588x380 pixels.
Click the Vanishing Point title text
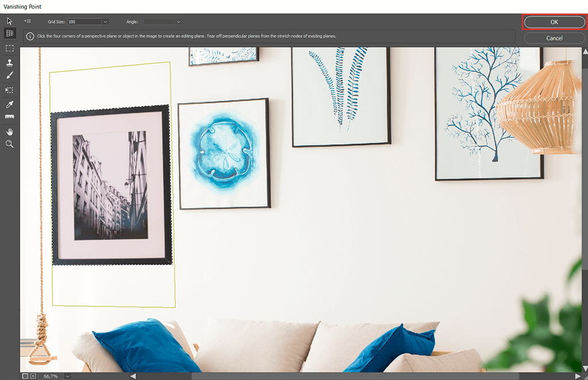click(x=22, y=6)
